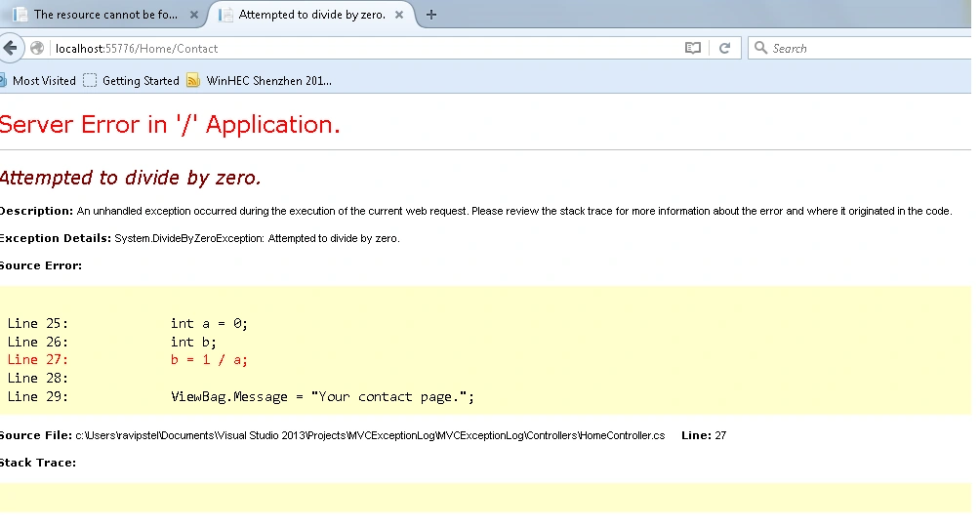
Task: Click the search magnifier icon
Action: click(x=760, y=48)
